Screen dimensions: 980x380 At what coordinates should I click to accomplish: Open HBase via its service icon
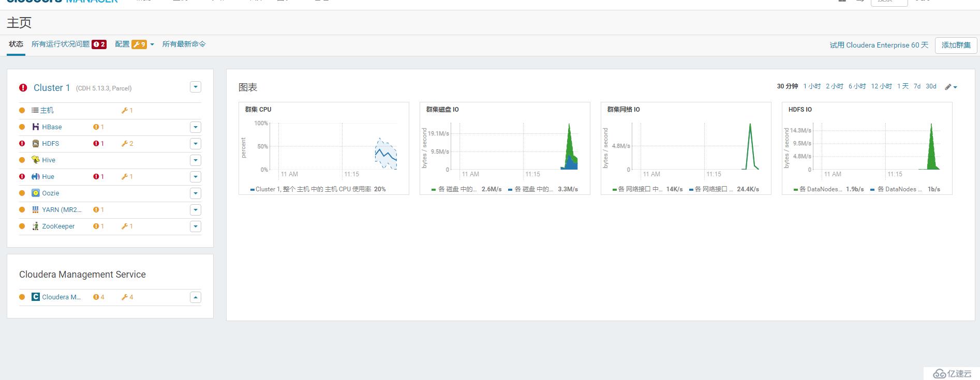36,127
